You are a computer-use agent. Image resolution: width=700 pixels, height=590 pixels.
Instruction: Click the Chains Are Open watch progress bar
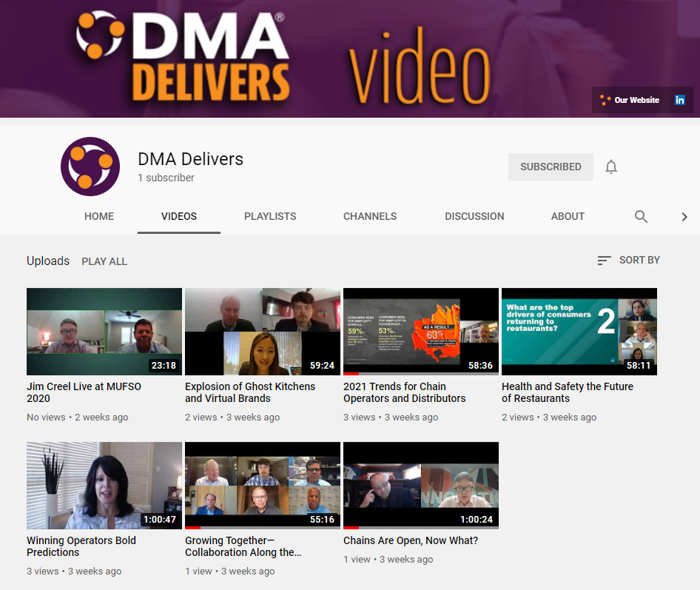[x=421, y=528]
